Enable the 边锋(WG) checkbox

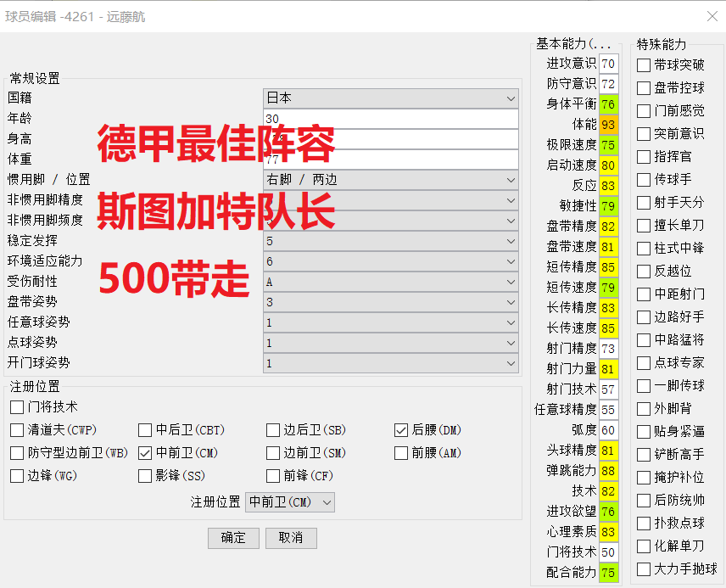click(17, 476)
